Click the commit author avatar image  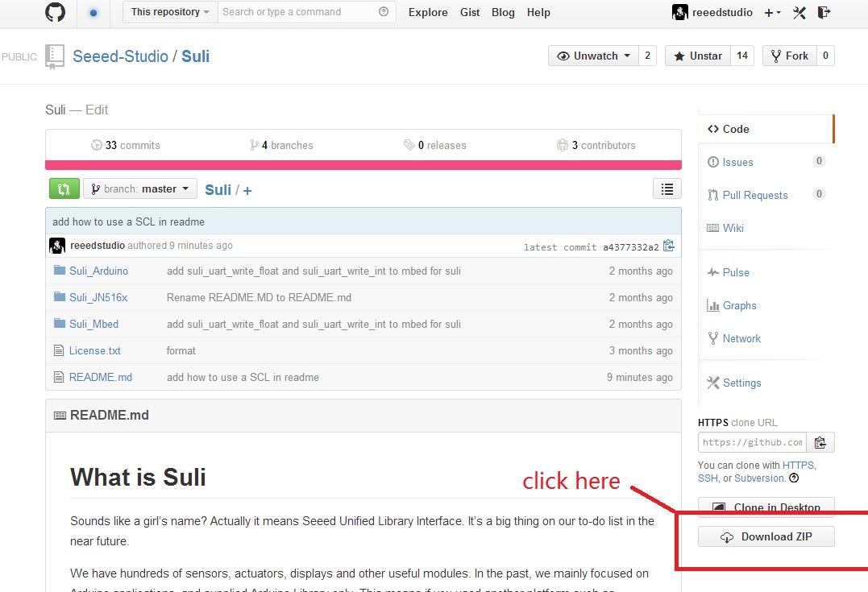tap(57, 246)
